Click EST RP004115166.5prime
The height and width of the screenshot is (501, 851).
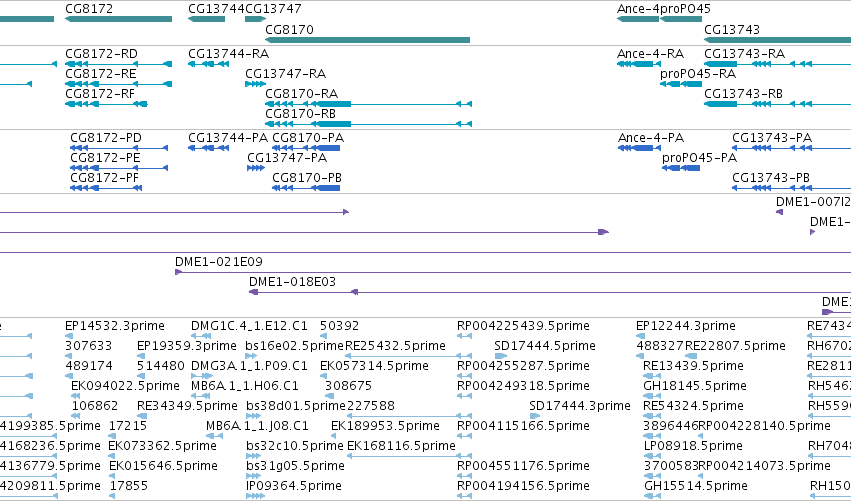pos(523,426)
